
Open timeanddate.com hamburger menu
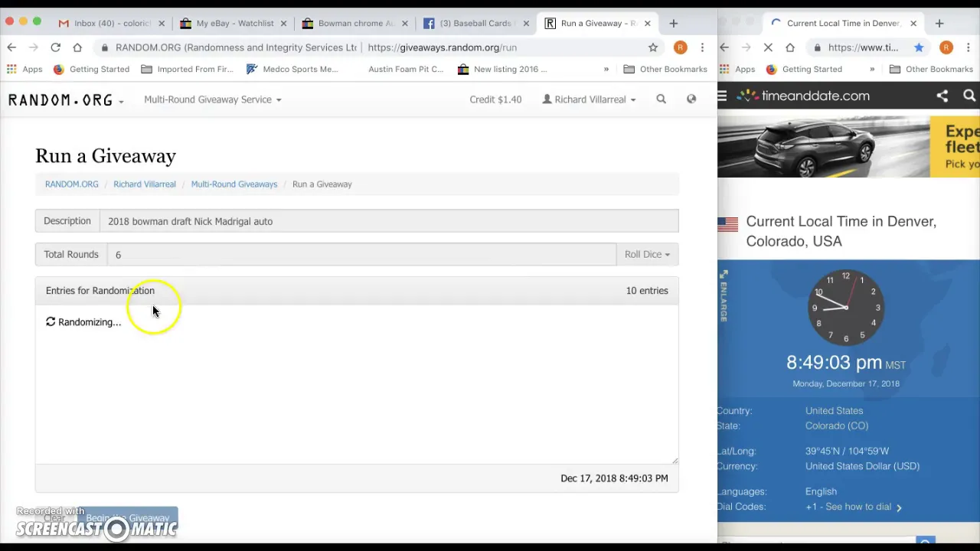coord(722,96)
